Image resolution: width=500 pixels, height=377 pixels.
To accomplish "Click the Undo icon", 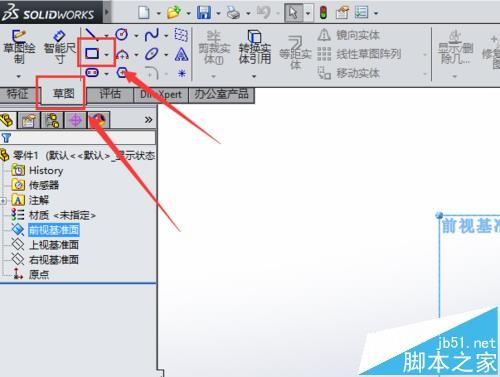I will pos(264,13).
